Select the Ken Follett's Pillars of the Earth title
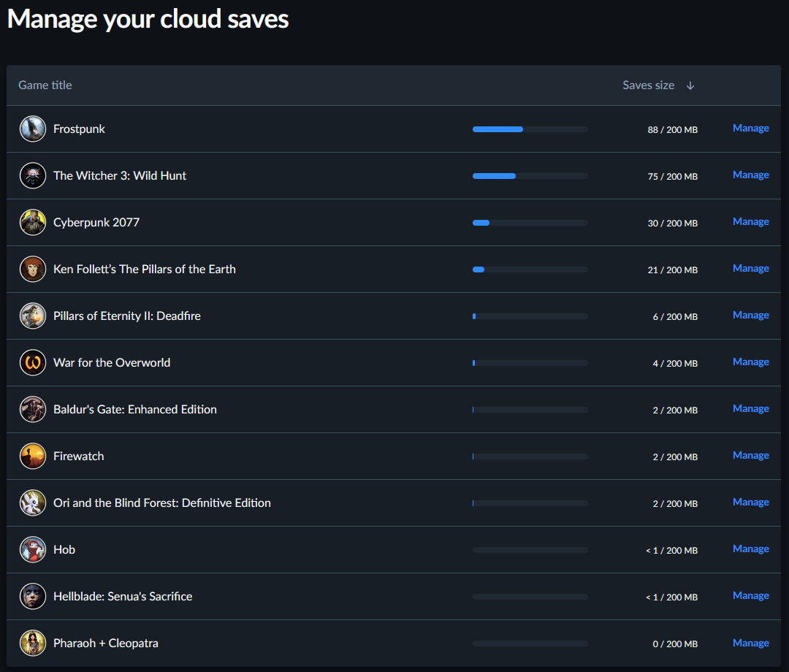This screenshot has width=789, height=672. coord(145,270)
